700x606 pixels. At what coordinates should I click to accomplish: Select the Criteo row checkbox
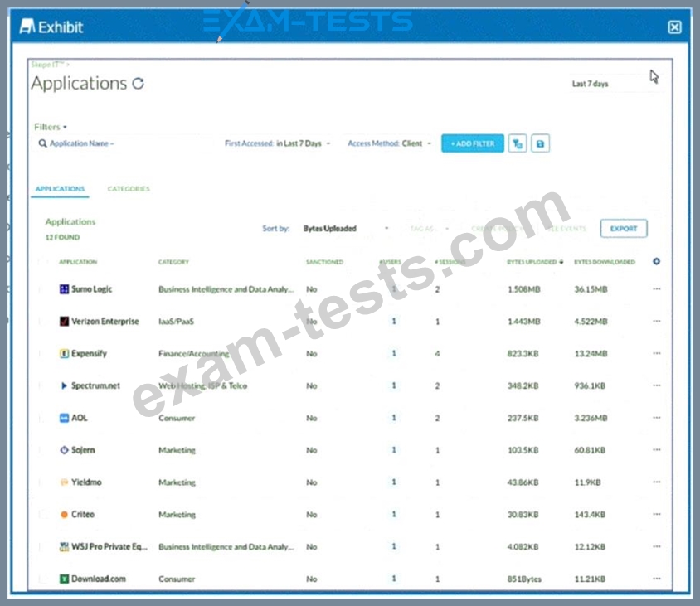[43, 515]
